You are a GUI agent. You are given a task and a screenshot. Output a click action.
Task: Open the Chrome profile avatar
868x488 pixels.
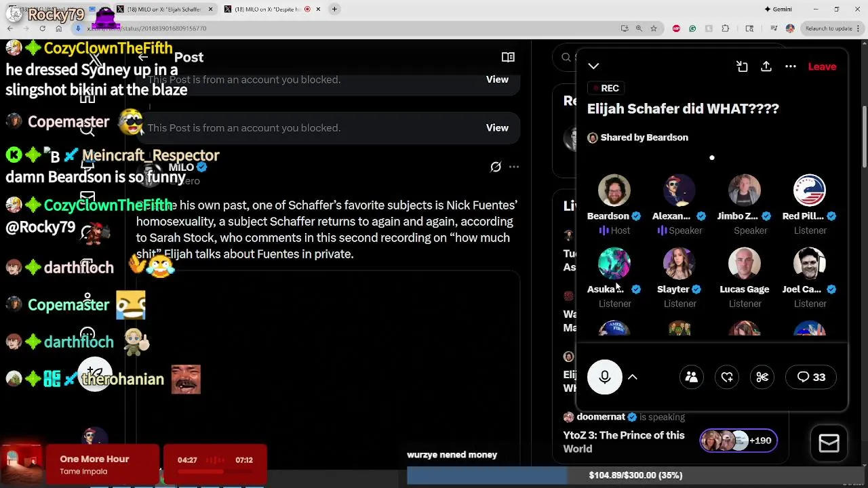(x=790, y=28)
